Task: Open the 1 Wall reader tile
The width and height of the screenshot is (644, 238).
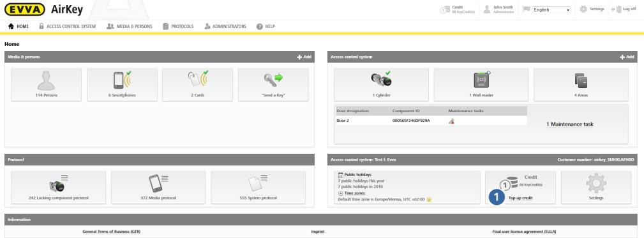Action: click(481, 84)
